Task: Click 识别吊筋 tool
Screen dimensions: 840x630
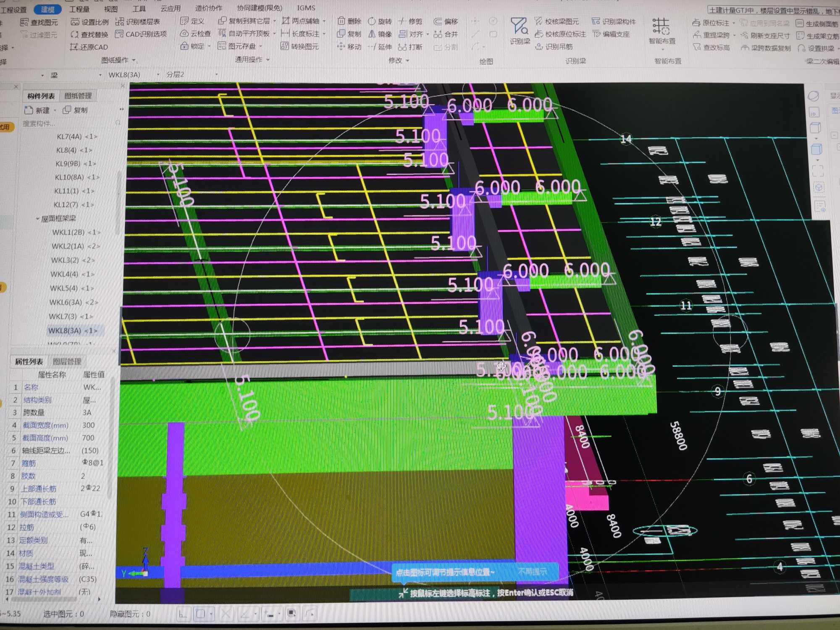Action: [x=554, y=47]
